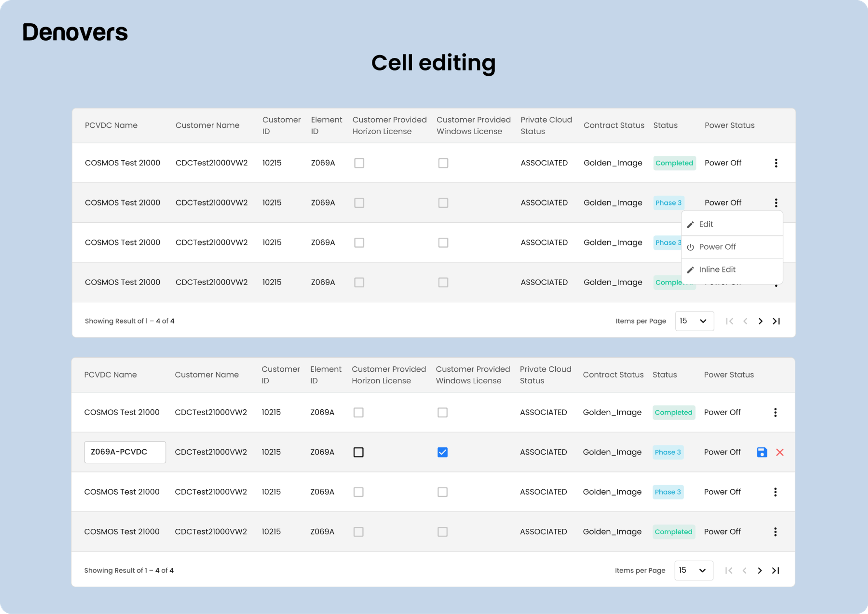
Task: Open the actions menu for the top table's first row
Action: pyautogui.click(x=776, y=163)
